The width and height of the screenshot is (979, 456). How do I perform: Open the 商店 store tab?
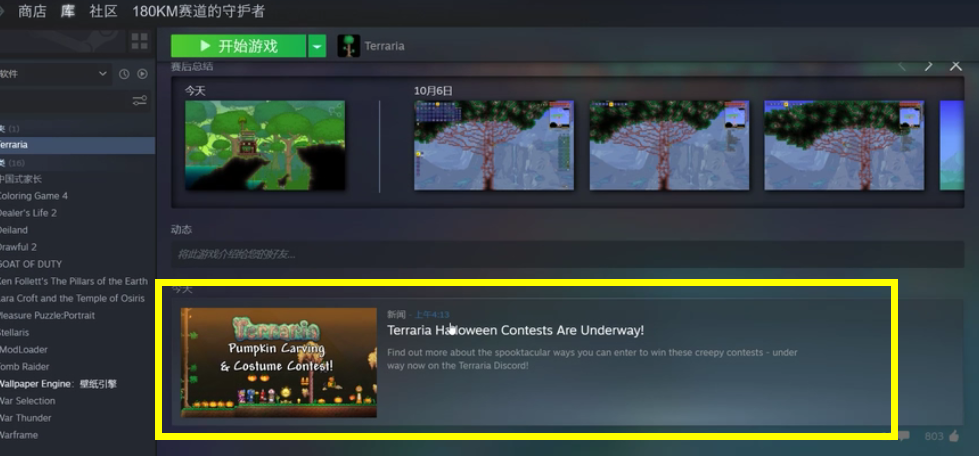click(x=32, y=11)
